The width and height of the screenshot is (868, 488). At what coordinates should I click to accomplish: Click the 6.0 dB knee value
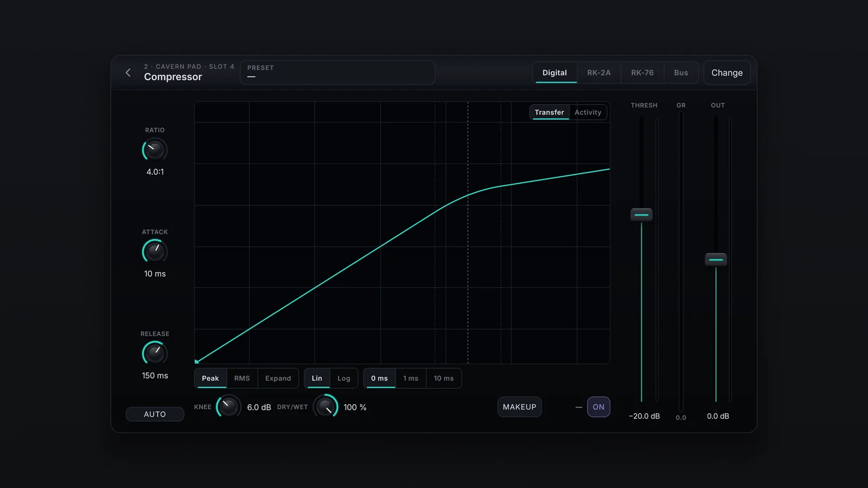(259, 407)
